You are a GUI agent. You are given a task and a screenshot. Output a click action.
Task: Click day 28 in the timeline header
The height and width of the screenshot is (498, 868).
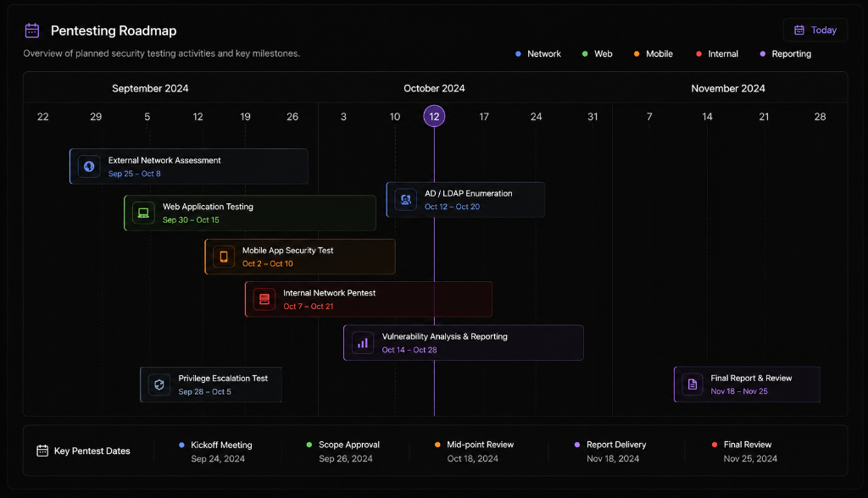coord(820,117)
